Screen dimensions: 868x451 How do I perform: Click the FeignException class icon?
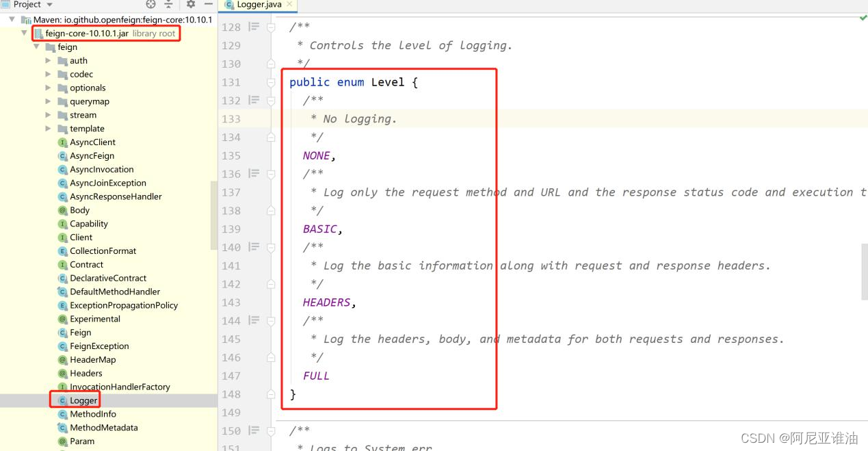pyautogui.click(x=63, y=346)
